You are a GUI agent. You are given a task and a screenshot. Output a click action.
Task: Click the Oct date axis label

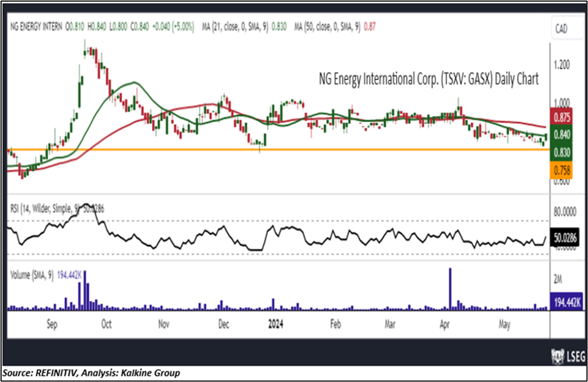[x=107, y=324]
